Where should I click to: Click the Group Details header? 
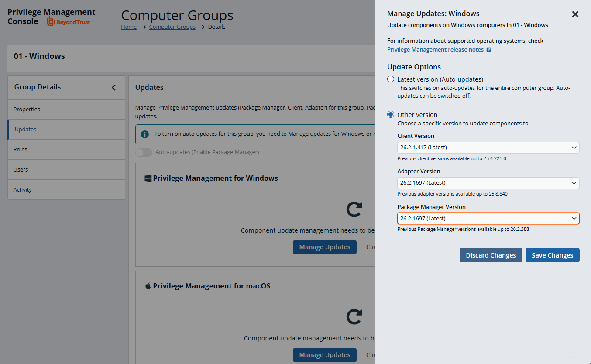[38, 87]
